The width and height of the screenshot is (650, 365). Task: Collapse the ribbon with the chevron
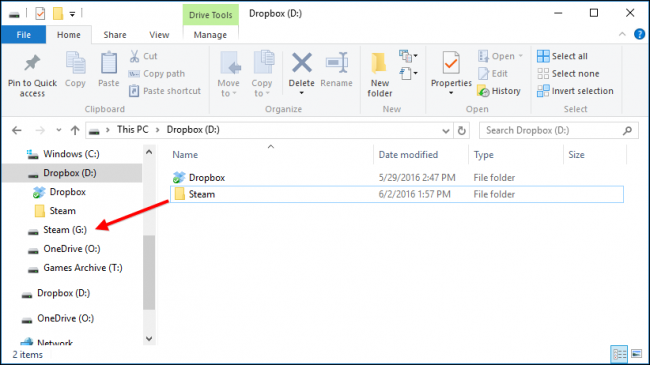(622, 34)
